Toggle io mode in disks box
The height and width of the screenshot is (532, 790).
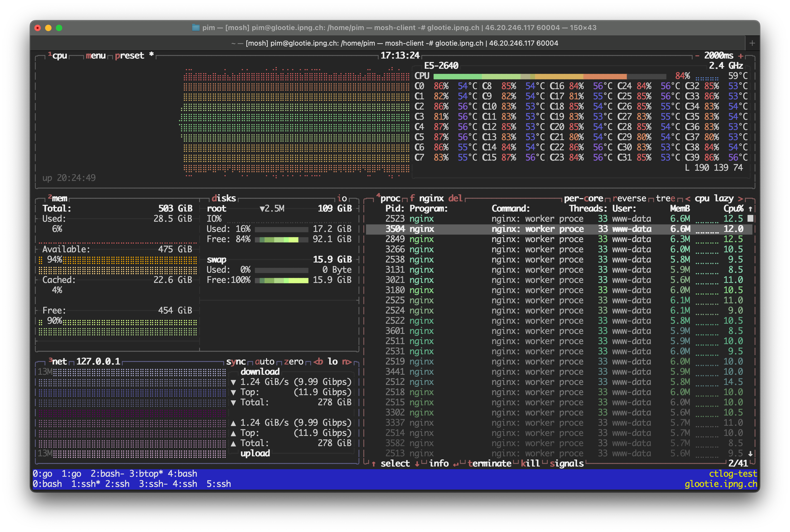pyautogui.click(x=342, y=198)
